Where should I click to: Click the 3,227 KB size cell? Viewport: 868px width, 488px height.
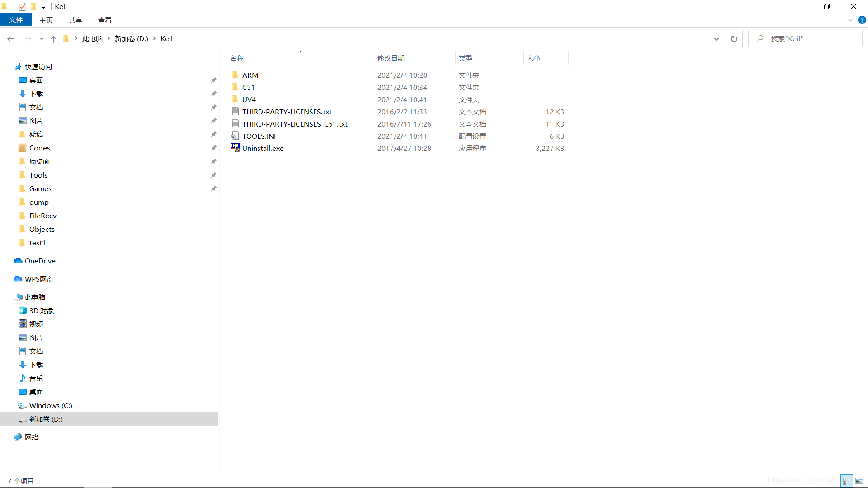tap(550, 148)
